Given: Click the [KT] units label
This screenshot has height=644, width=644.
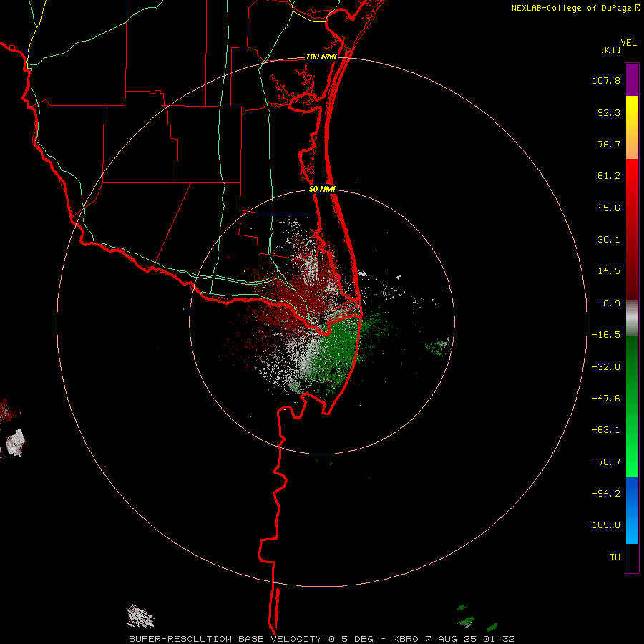Looking at the screenshot, I should point(610,49).
